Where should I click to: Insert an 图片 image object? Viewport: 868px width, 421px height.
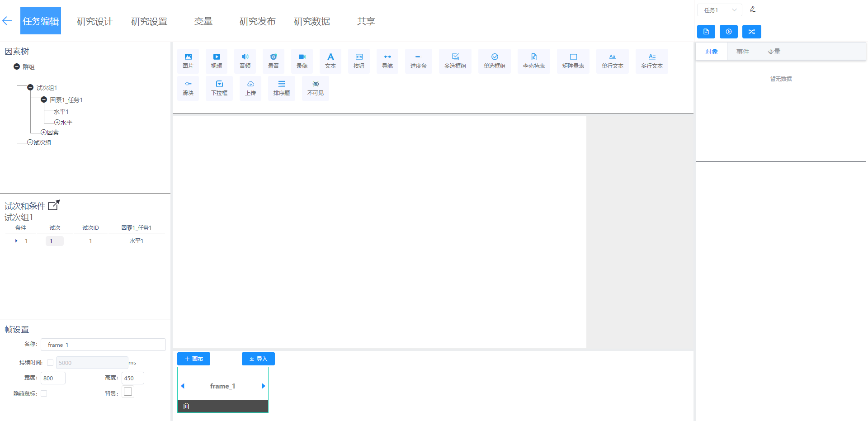[x=188, y=61]
